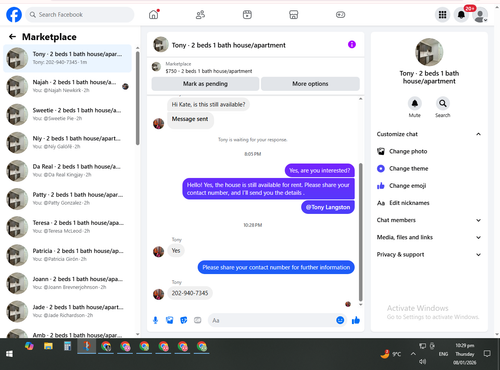Screen dimensions: 500x370
Task: Expand Media, files and links section
Action: [x=429, y=237]
